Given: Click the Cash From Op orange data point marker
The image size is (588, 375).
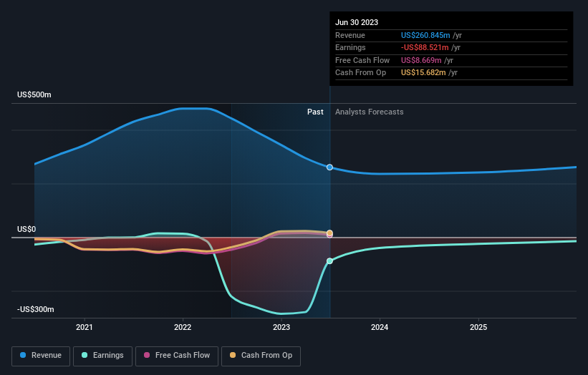Looking at the screenshot, I should point(329,233).
